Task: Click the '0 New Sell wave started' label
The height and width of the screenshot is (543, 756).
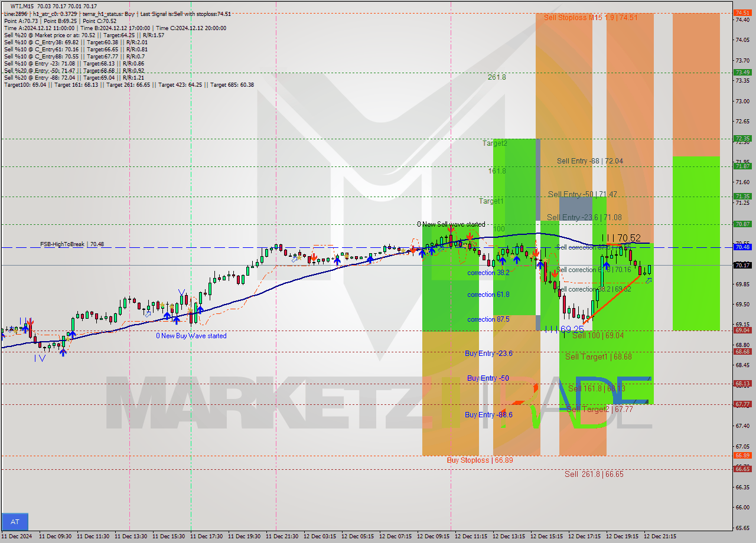Action: (x=451, y=224)
